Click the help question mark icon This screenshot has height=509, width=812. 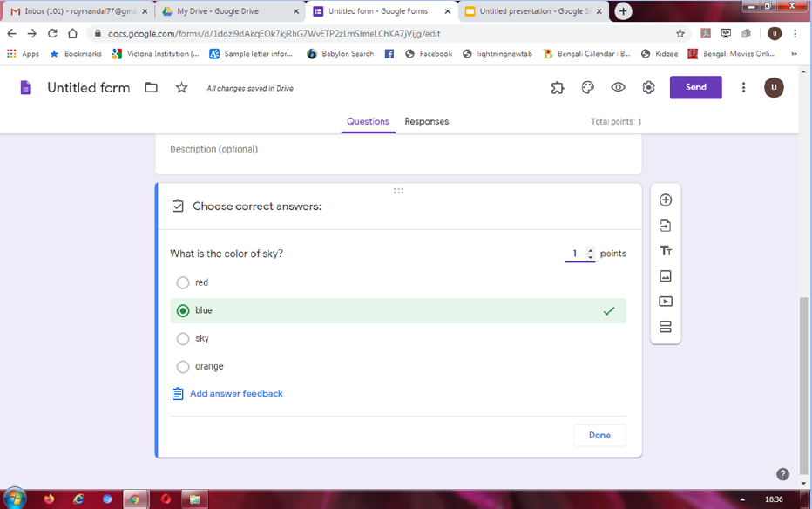click(x=782, y=474)
